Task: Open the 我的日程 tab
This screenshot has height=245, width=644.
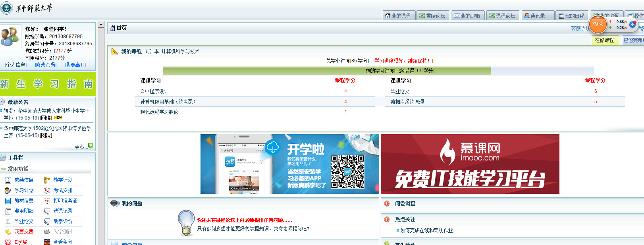Action: [x=572, y=16]
